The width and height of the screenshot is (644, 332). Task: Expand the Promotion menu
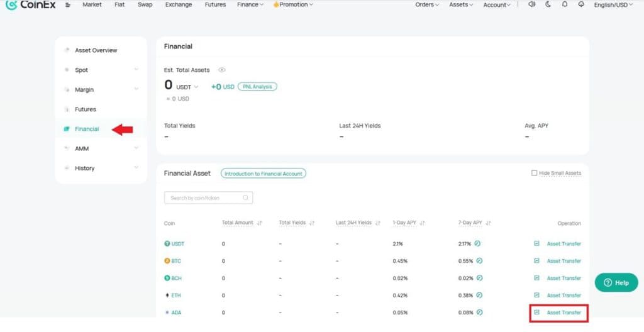293,4
